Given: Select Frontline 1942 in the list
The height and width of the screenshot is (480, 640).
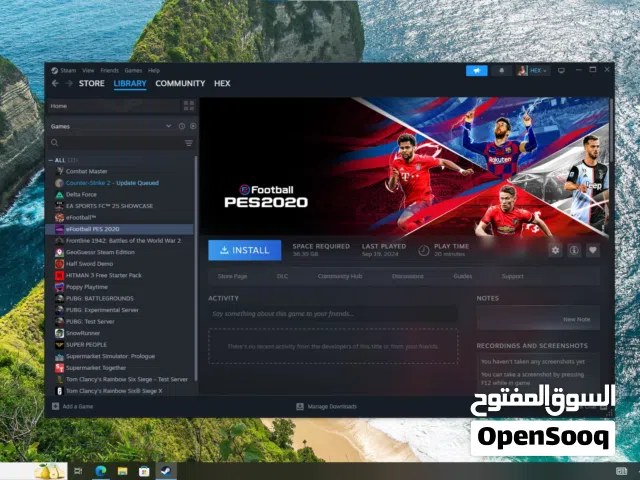Looking at the screenshot, I should pos(120,241).
